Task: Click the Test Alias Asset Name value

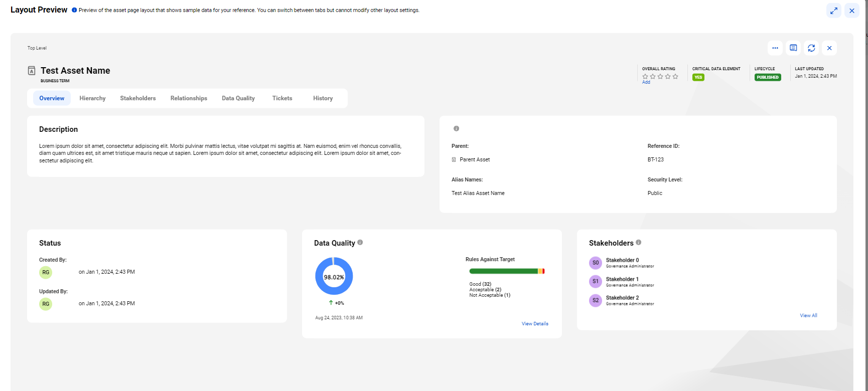Action: 478,193
